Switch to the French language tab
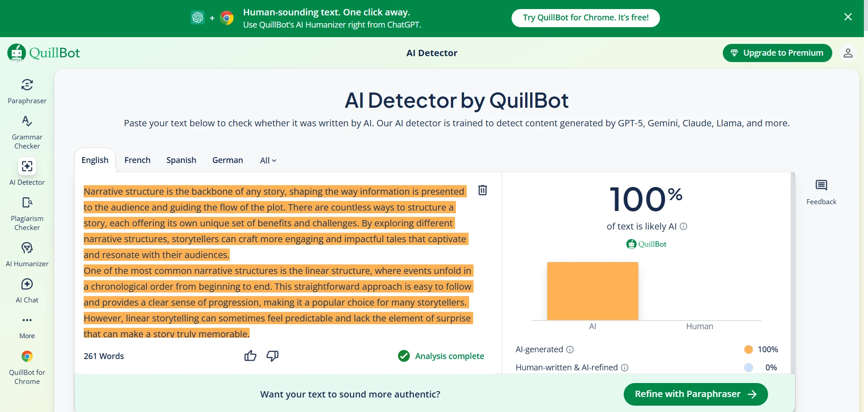The height and width of the screenshot is (412, 868). [x=138, y=160]
